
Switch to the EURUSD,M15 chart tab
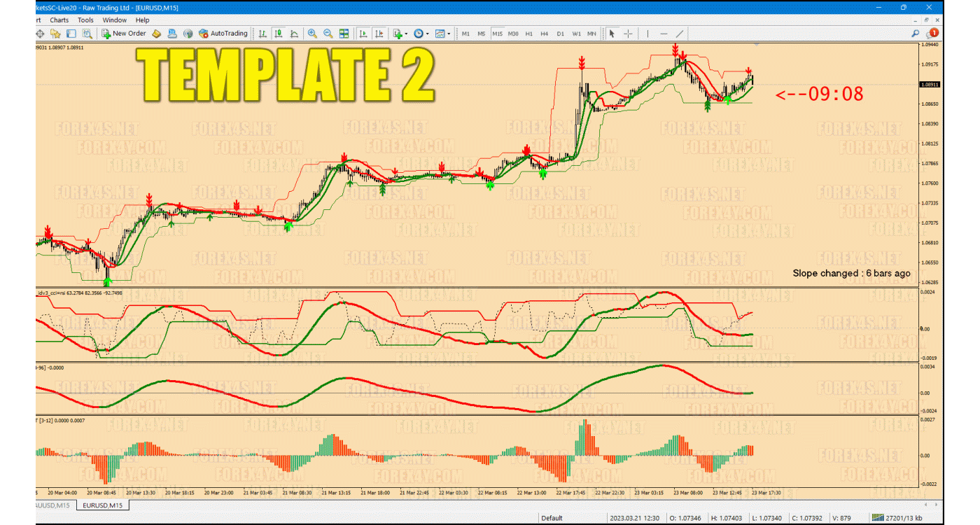click(102, 504)
